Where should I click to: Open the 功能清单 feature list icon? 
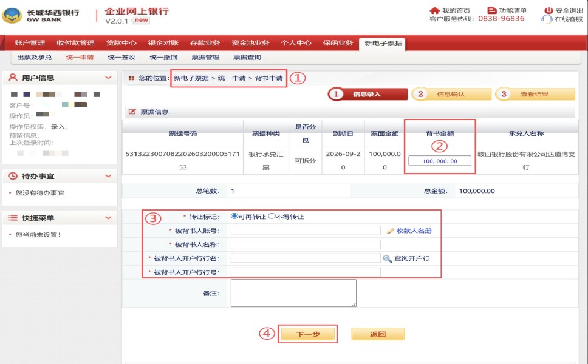[492, 10]
